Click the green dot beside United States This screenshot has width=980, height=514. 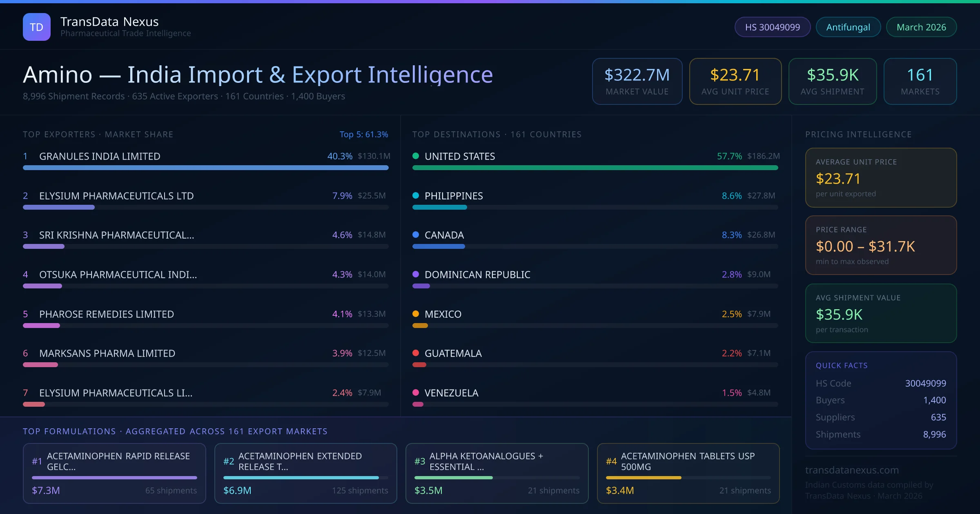(x=416, y=156)
